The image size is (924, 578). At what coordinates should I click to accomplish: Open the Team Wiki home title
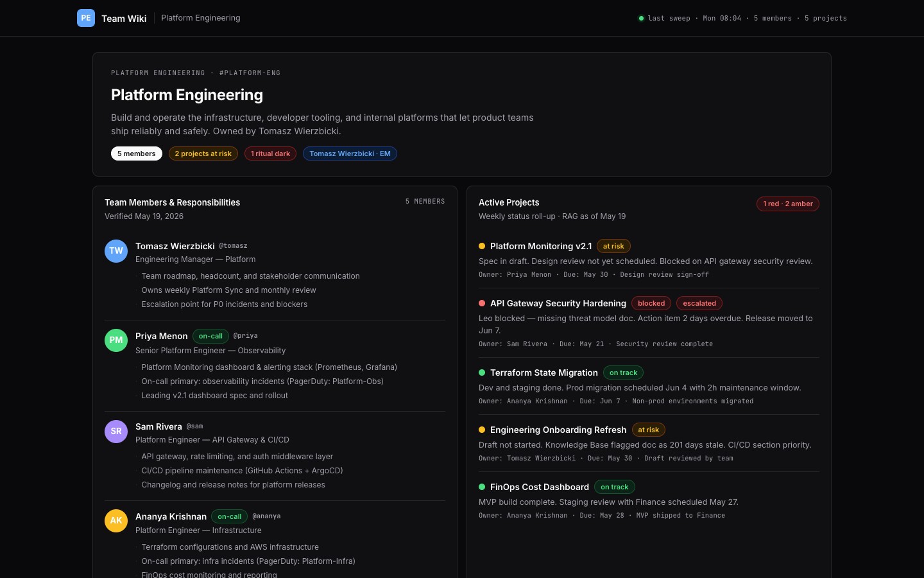(124, 19)
